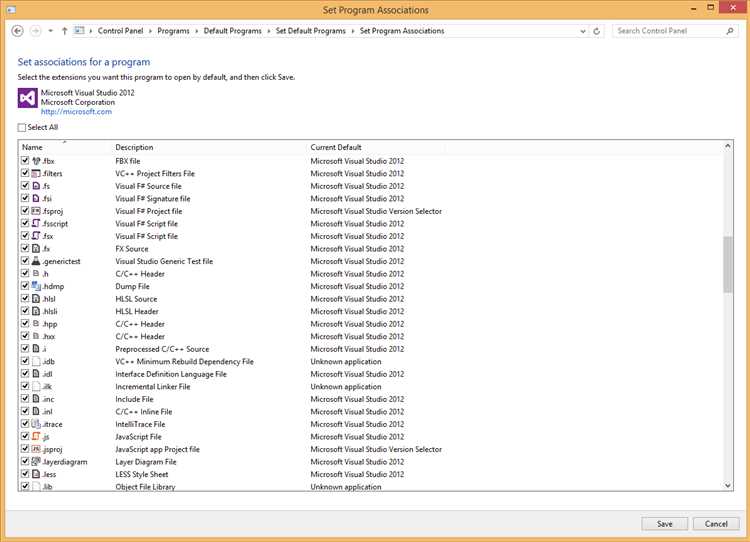The width and height of the screenshot is (750, 542).
Task: Click the .idl file type icon
Action: [36, 374]
